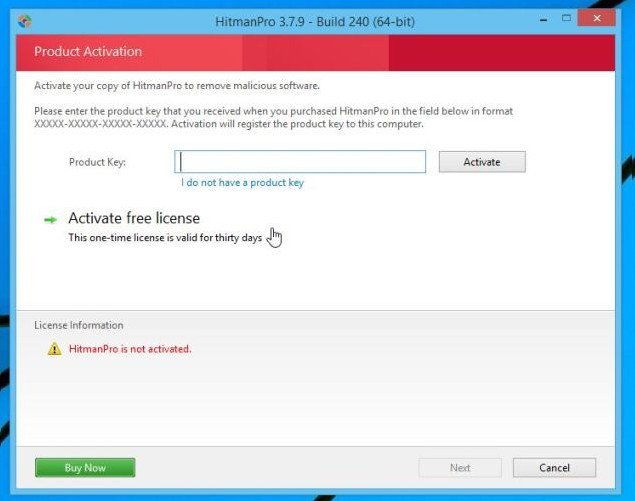The image size is (635, 501).
Task: Click the 'Product Activation' red header
Action: point(88,51)
